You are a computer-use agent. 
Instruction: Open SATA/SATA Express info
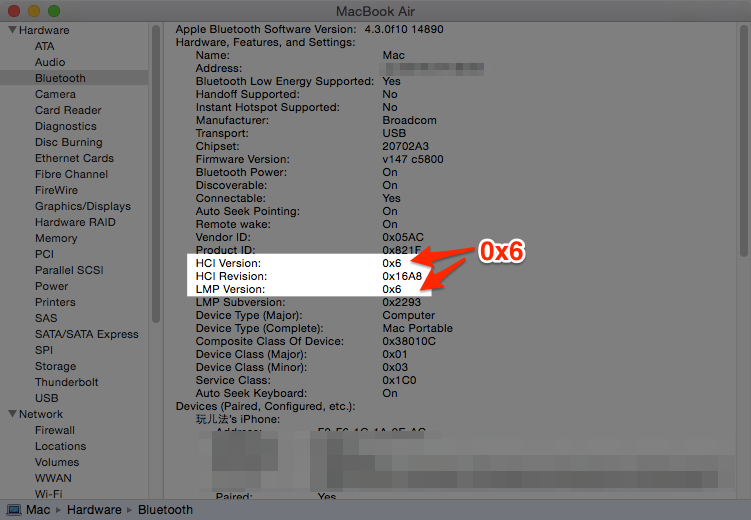[87, 334]
